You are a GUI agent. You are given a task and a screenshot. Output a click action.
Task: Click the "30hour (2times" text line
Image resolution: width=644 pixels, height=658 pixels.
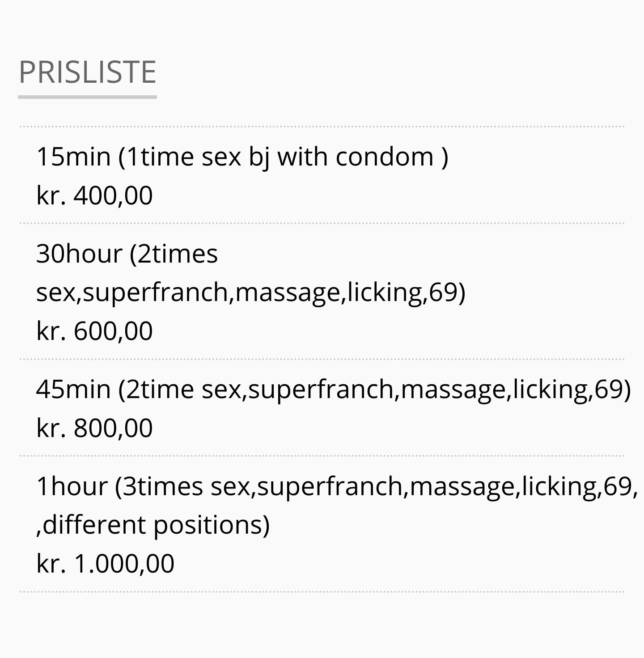tap(127, 254)
